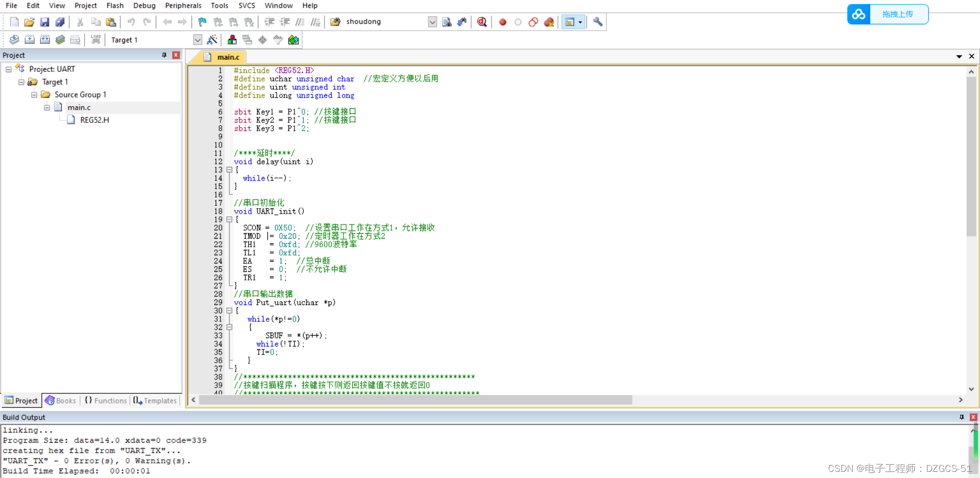This screenshot has width=980, height=478.
Task: Rebuild all target files
Action: [x=45, y=40]
